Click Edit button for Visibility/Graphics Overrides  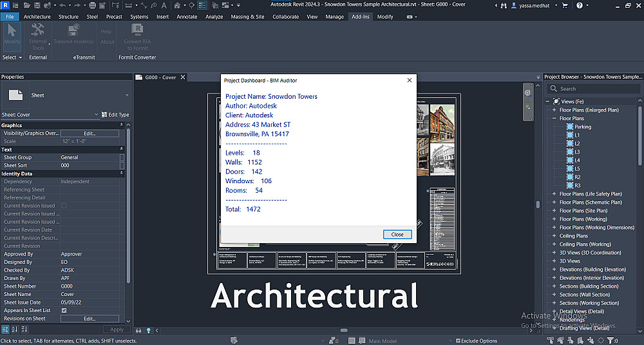(x=90, y=133)
